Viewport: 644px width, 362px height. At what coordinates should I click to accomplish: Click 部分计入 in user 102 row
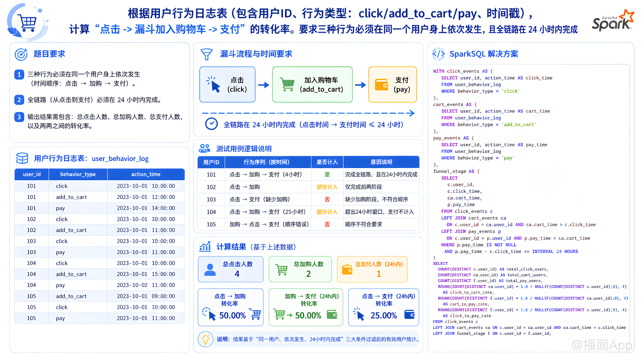coord(327,187)
